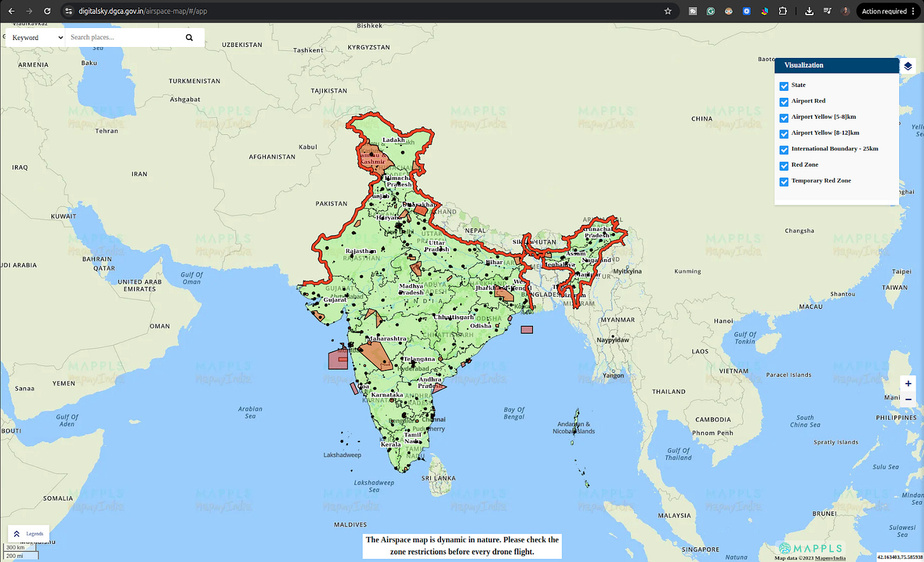Open the MapmyIndia attribution link
Screen dimensions: 924x562
[830, 558]
